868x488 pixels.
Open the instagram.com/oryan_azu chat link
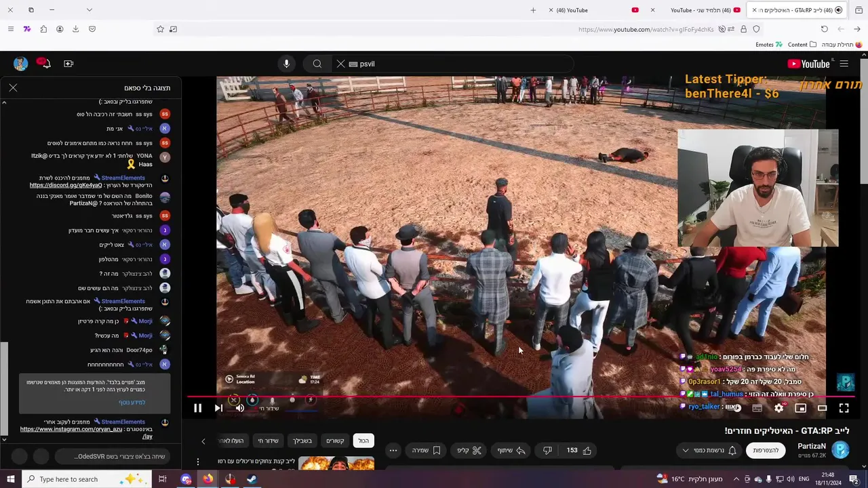[x=71, y=429]
